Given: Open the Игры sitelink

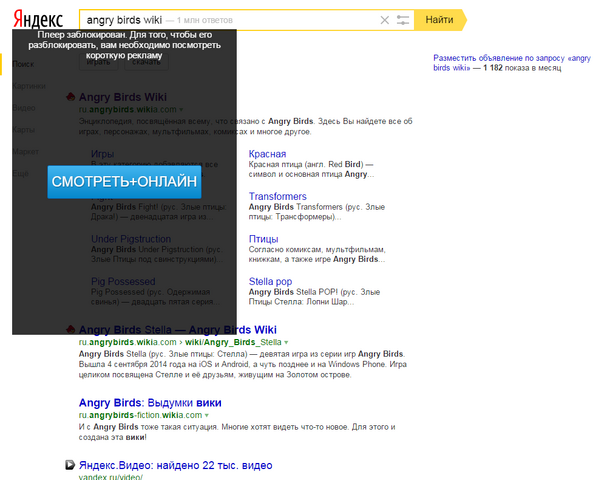Looking at the screenshot, I should 102,154.
